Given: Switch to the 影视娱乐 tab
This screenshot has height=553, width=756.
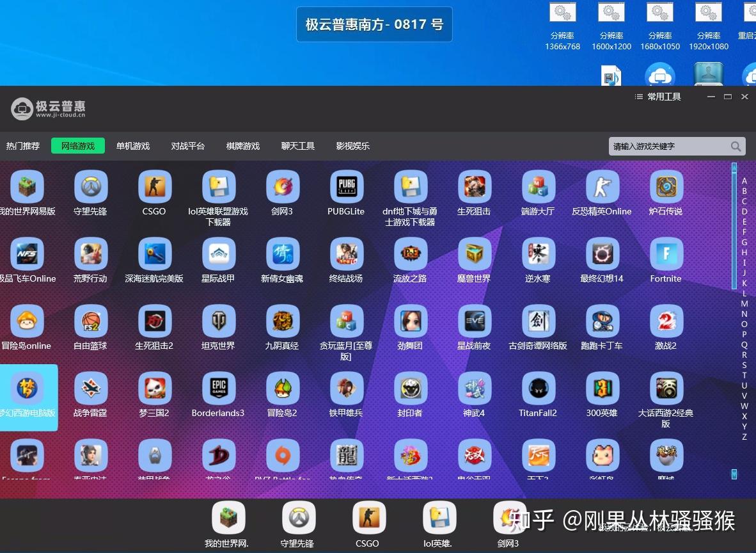Looking at the screenshot, I should 353,146.
